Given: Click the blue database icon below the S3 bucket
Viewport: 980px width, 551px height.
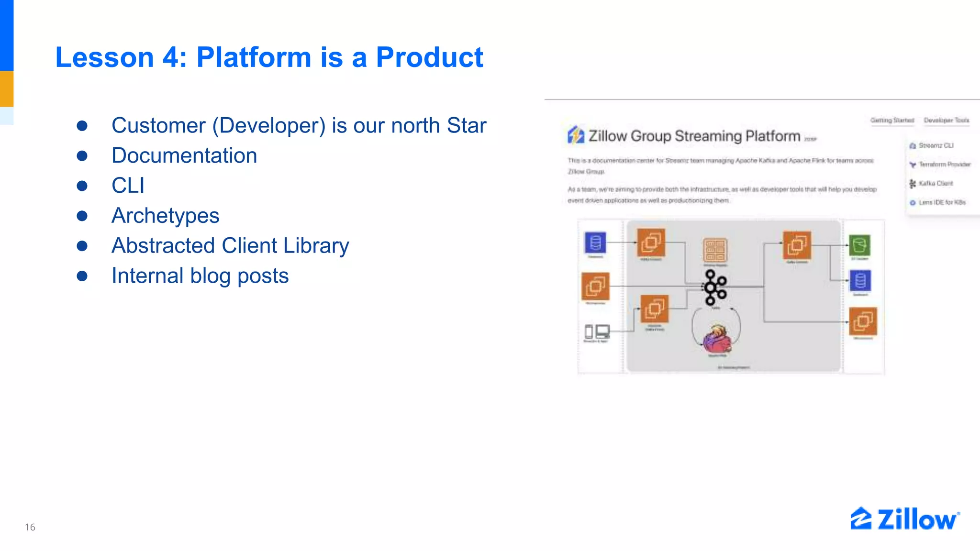Looking at the screenshot, I should (860, 281).
